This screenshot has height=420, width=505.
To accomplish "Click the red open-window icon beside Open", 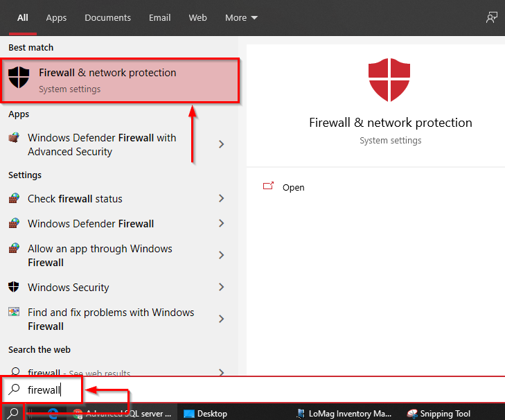I will 268,186.
